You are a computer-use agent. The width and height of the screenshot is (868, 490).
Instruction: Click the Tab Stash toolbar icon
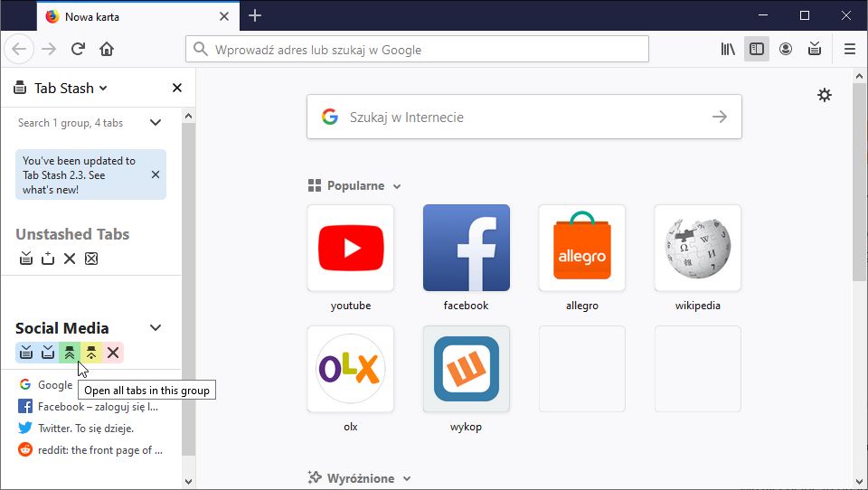coord(815,50)
